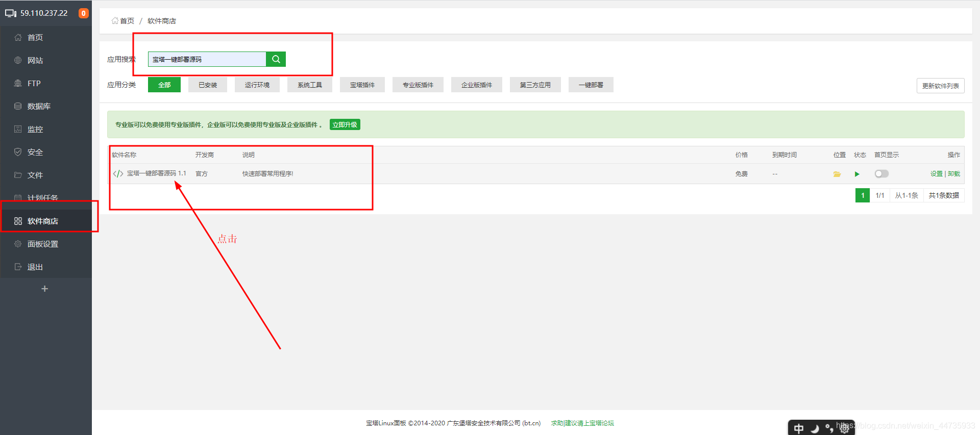Screen dimensions: 980x435
Task: Click the 中 input method indicator
Action: pyautogui.click(x=799, y=428)
